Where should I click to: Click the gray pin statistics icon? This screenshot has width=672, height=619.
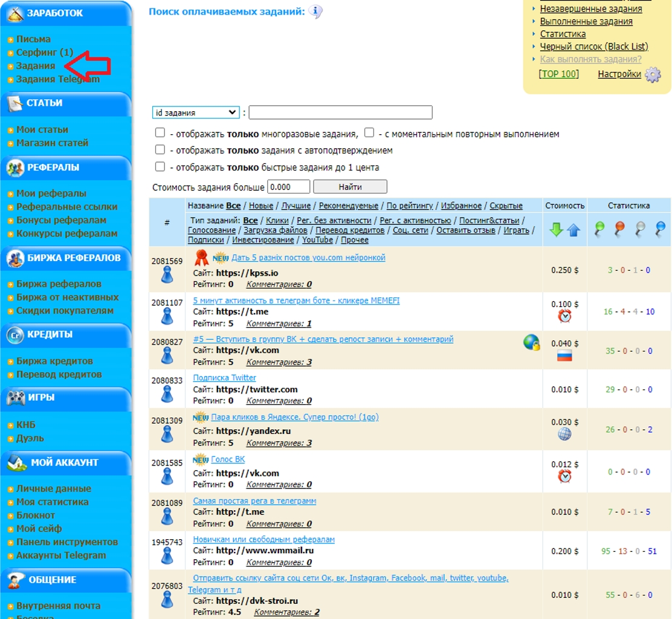pyautogui.click(x=640, y=228)
